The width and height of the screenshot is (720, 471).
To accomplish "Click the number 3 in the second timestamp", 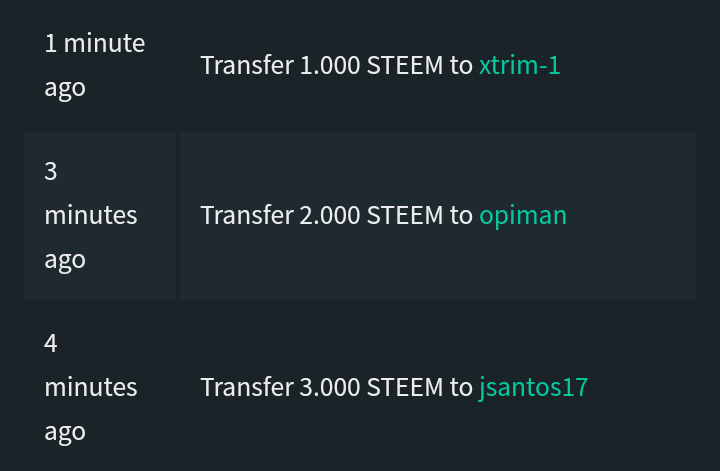I will click(x=51, y=171).
